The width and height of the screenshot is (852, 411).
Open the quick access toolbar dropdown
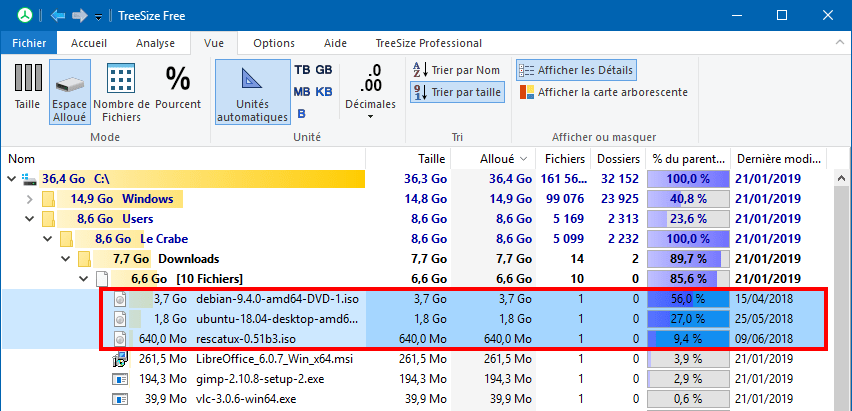98,17
